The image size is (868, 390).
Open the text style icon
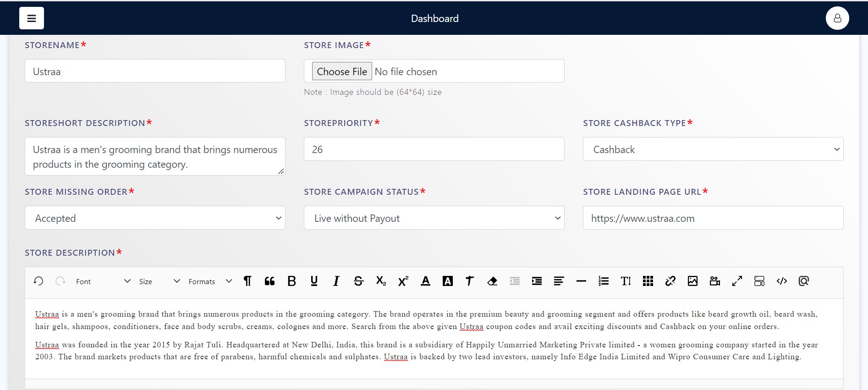coord(470,281)
